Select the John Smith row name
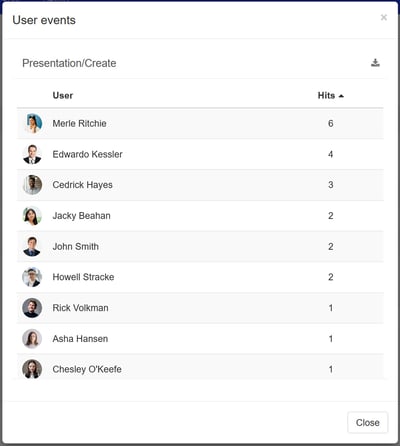Image resolution: width=400 pixels, height=446 pixels. (x=76, y=247)
